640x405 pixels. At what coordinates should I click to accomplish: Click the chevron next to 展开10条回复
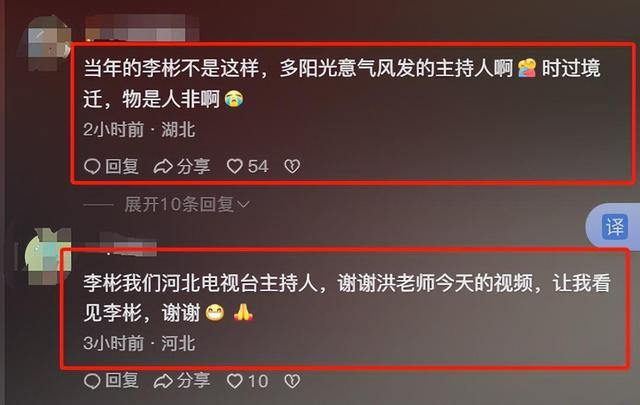(x=243, y=205)
